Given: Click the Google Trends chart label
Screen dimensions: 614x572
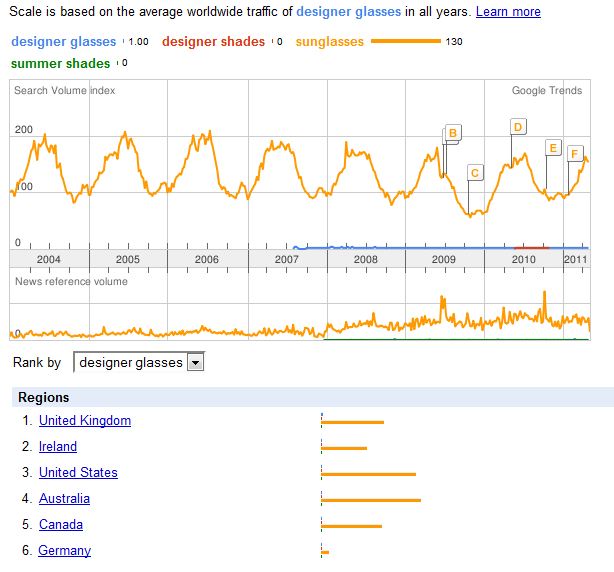Looking at the screenshot, I should coord(547,90).
